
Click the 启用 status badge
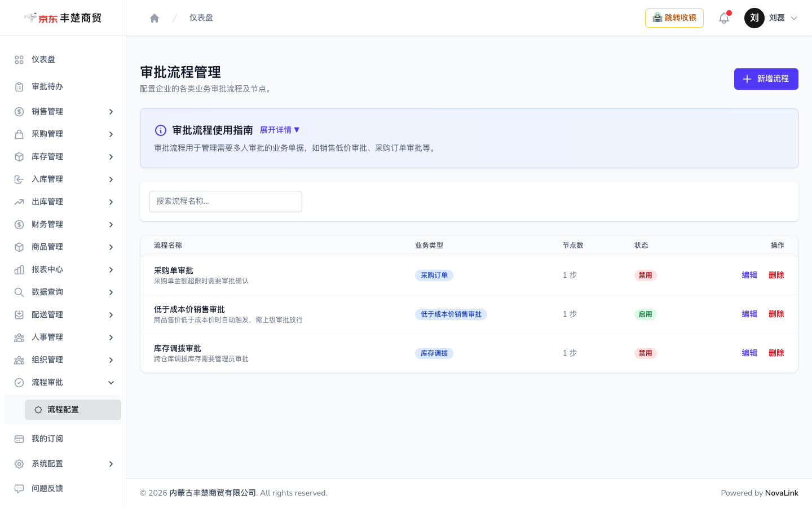pos(646,314)
